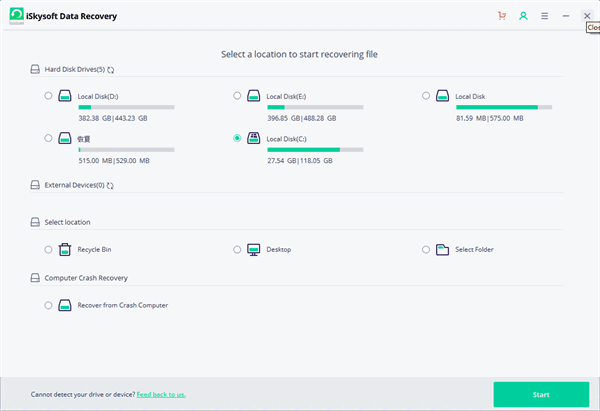Click the Desktop monitor icon

(x=254, y=249)
